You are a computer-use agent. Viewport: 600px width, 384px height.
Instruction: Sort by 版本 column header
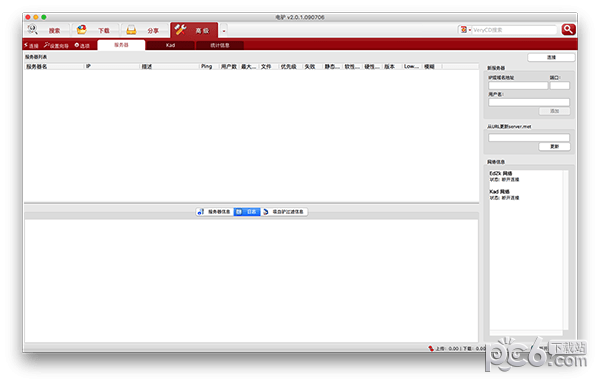pyautogui.click(x=392, y=67)
